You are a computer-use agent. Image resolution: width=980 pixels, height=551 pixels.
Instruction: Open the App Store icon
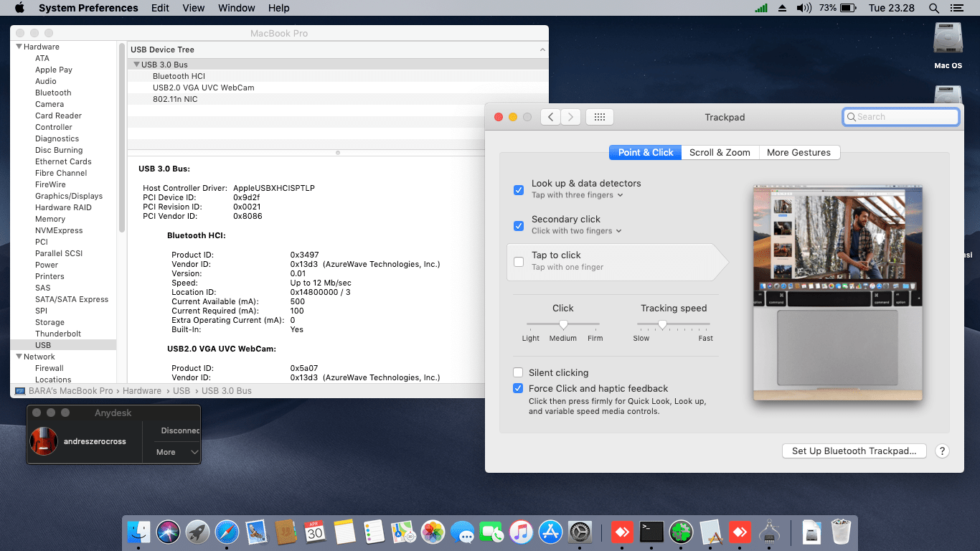pyautogui.click(x=550, y=532)
